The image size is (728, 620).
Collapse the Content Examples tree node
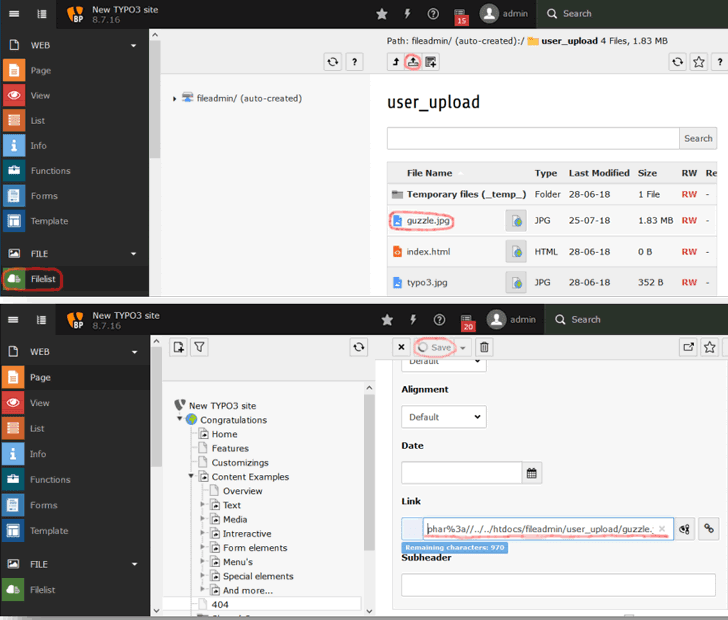coord(190,477)
